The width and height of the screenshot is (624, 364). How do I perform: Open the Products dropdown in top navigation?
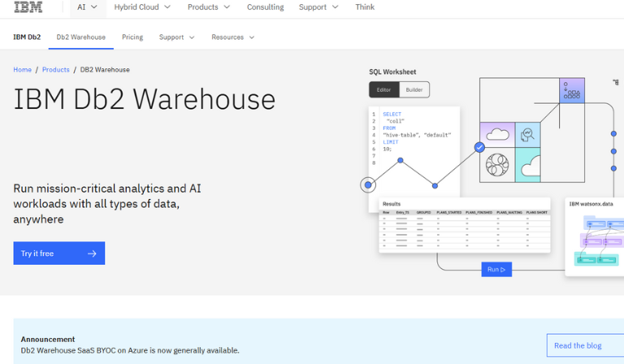pos(209,7)
